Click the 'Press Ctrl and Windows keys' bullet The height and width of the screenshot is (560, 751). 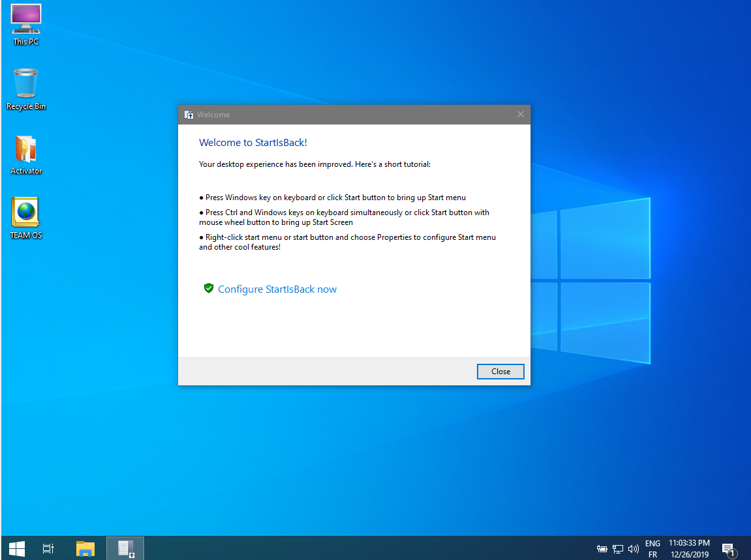pyautogui.click(x=345, y=217)
